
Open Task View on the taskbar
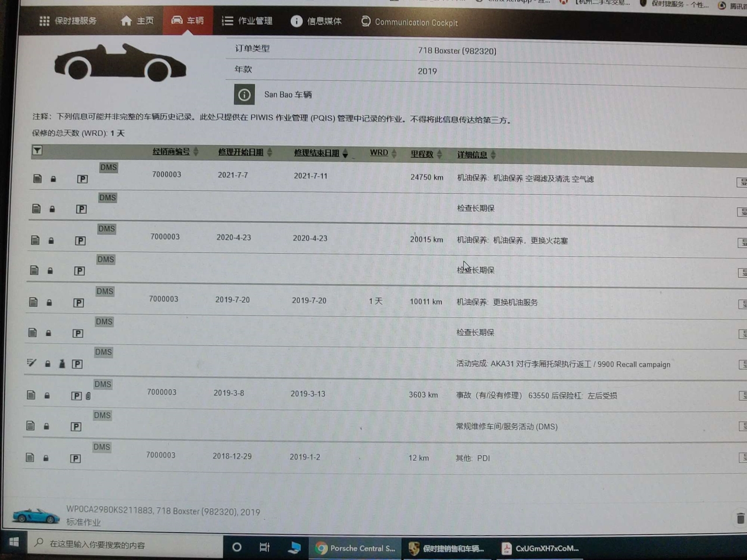pyautogui.click(x=264, y=547)
